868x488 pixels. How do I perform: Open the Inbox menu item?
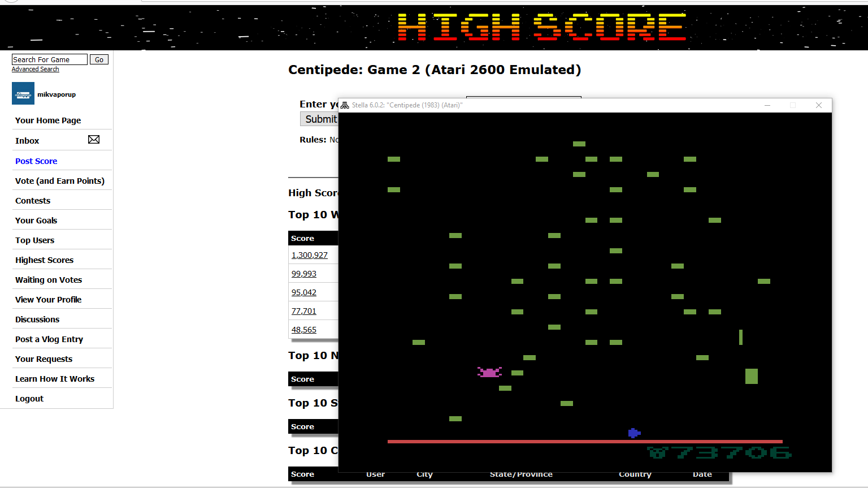[27, 141]
